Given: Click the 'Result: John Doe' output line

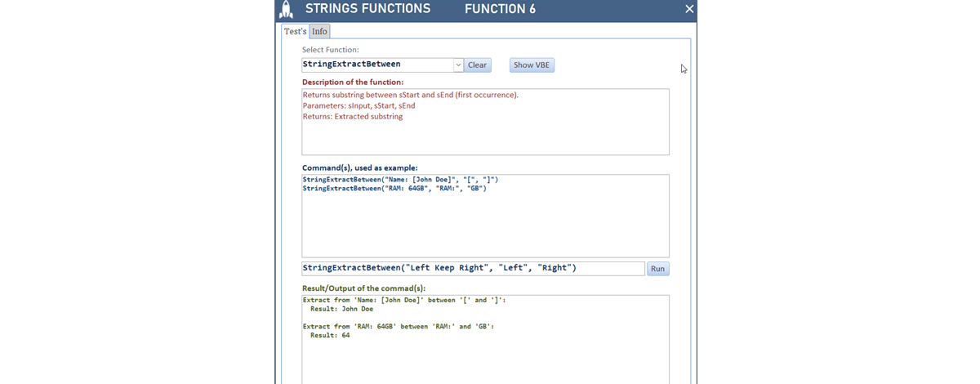Looking at the screenshot, I should 341,310.
